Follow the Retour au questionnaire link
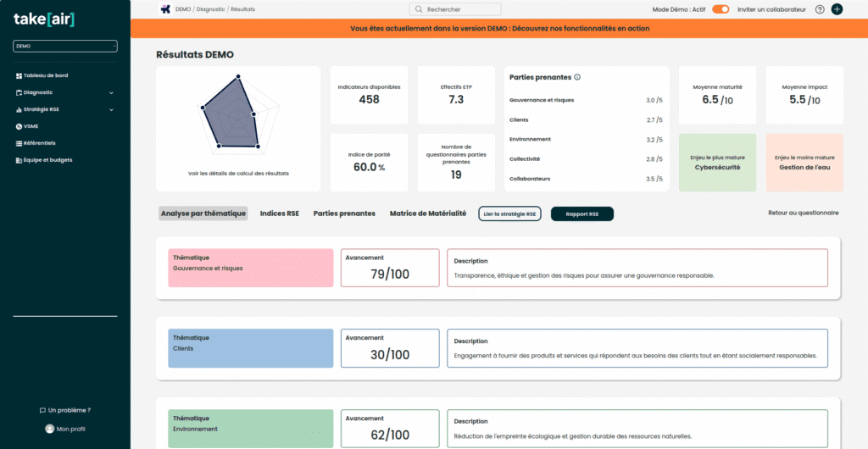Image resolution: width=868 pixels, height=449 pixels. pos(803,213)
